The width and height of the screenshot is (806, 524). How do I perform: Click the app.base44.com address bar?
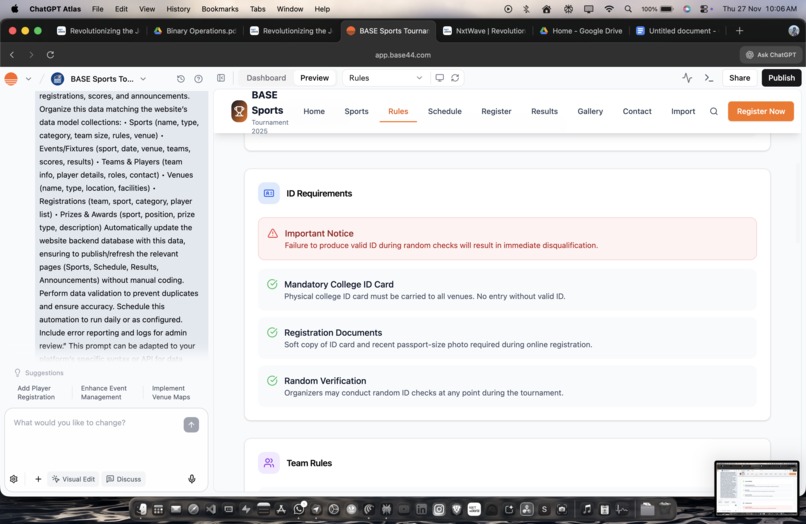pyautogui.click(x=402, y=55)
